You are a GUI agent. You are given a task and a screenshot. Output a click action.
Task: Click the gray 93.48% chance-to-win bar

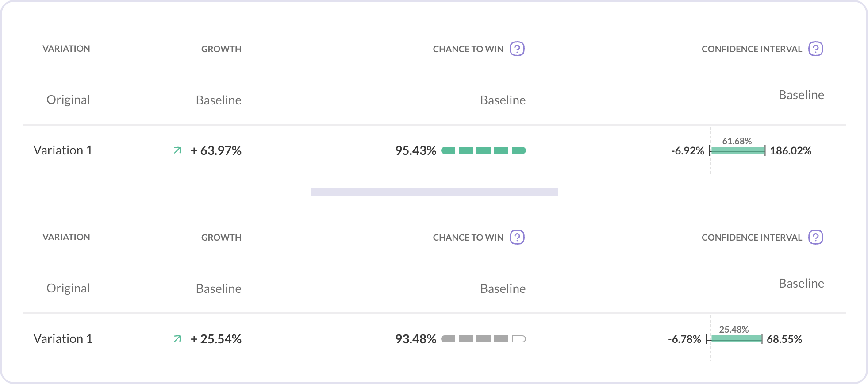pyautogui.click(x=484, y=339)
